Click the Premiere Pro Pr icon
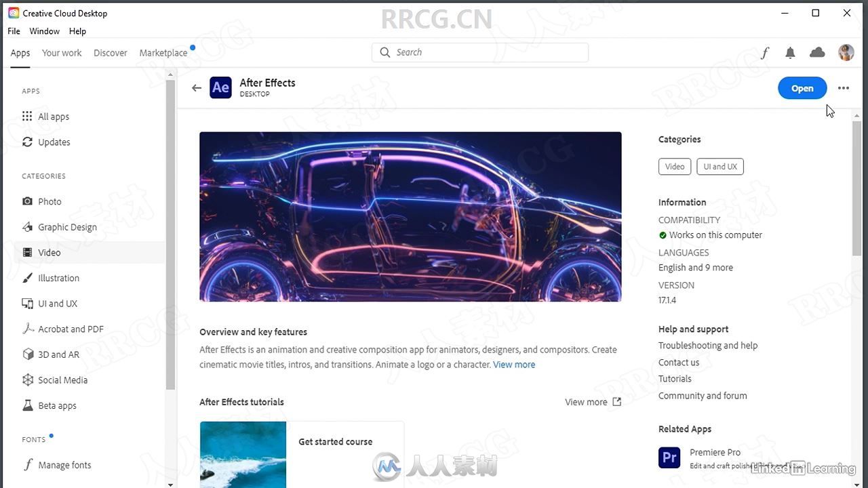868x488 pixels. tap(669, 457)
